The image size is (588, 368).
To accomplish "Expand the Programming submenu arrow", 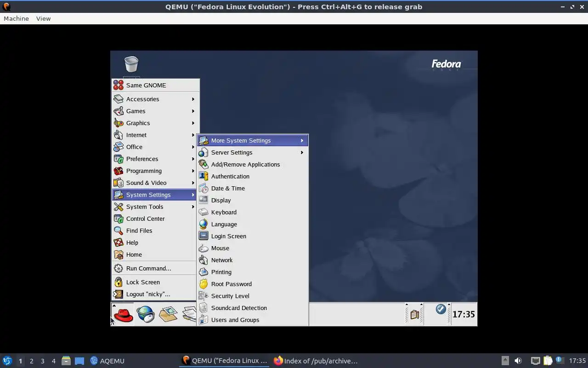I will pos(193,171).
